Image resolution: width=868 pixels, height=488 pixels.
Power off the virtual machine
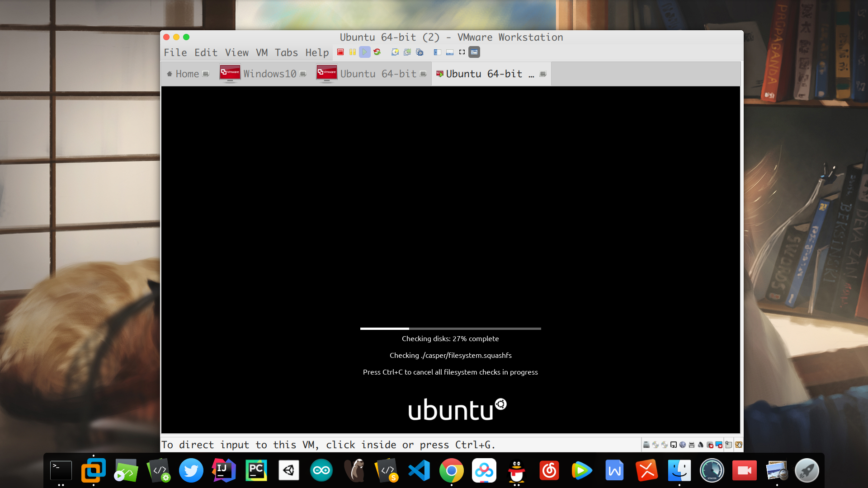coord(340,52)
